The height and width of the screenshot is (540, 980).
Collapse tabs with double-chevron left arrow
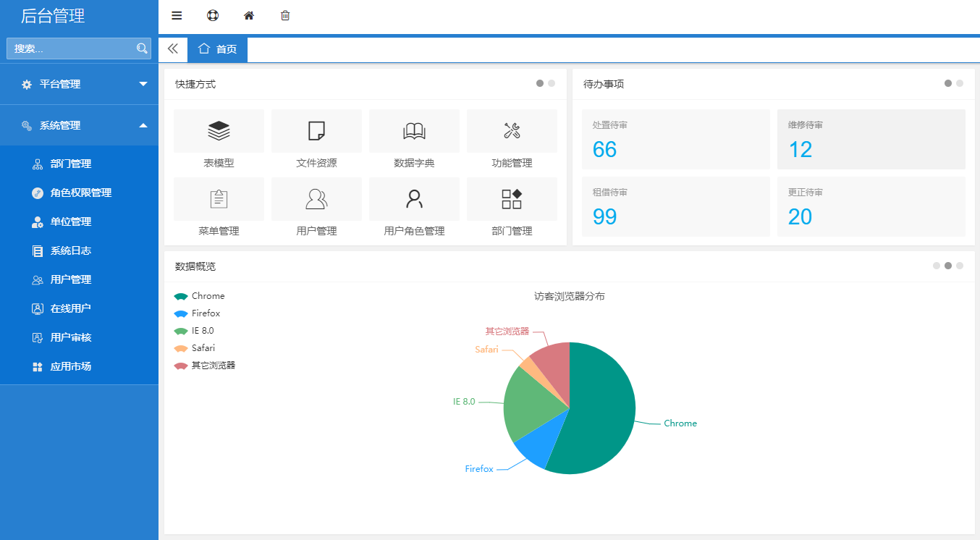(x=173, y=49)
